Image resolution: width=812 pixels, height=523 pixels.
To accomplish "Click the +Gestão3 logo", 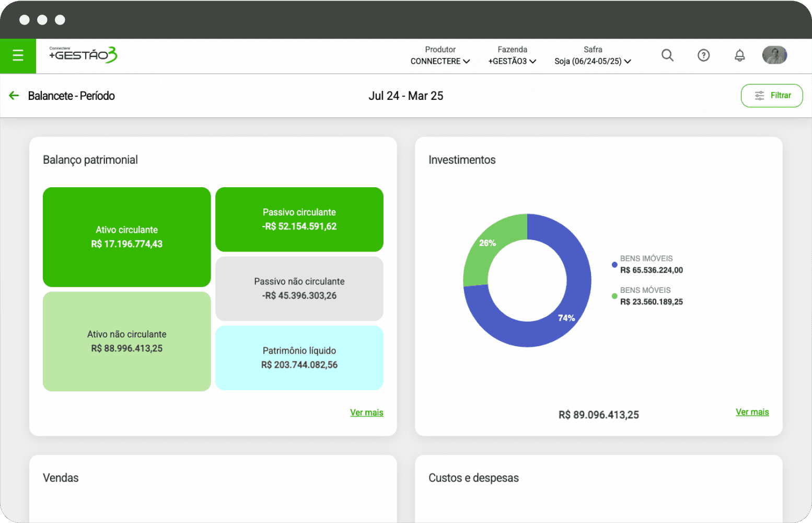I will tap(83, 54).
